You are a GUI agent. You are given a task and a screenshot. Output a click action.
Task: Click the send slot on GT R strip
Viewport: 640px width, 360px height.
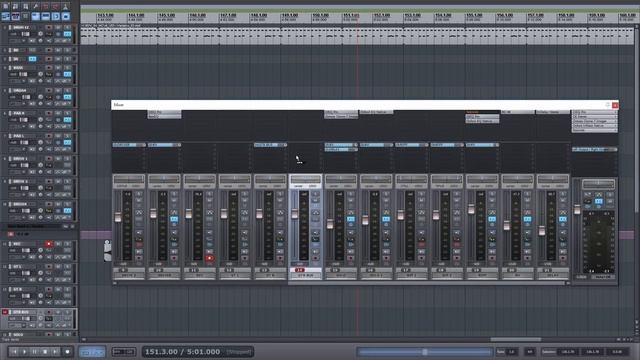click(x=270, y=145)
